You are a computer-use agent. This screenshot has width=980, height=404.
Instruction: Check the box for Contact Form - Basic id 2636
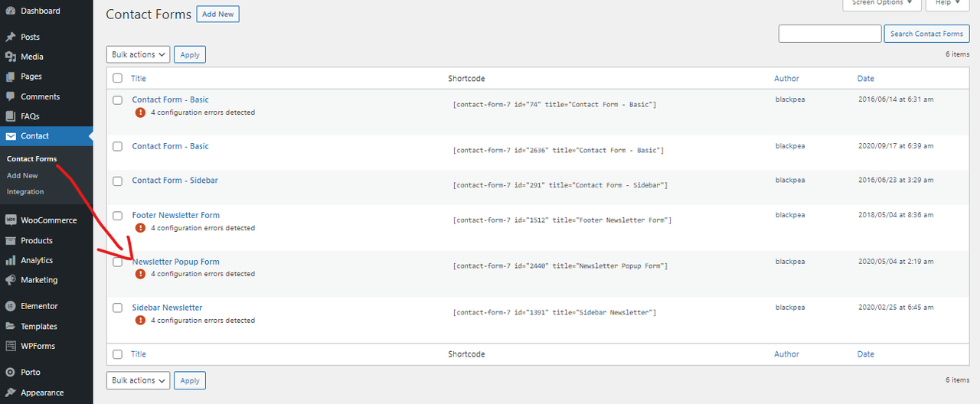117,146
